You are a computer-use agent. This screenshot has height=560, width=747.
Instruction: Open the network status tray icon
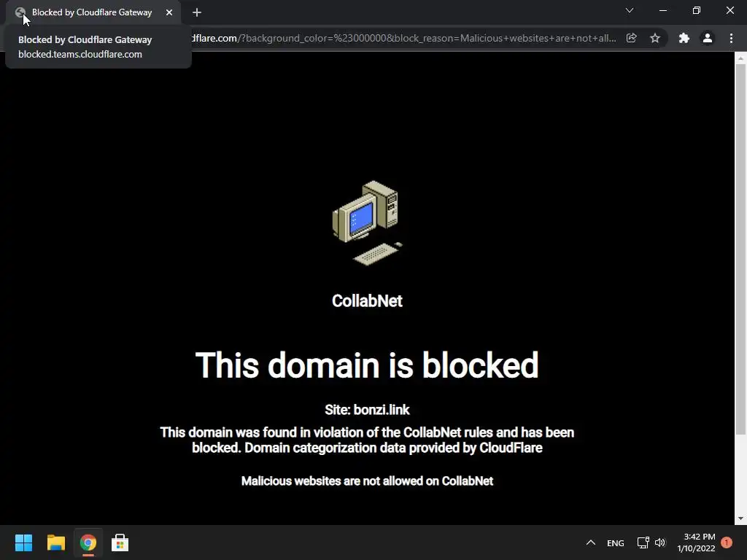643,542
